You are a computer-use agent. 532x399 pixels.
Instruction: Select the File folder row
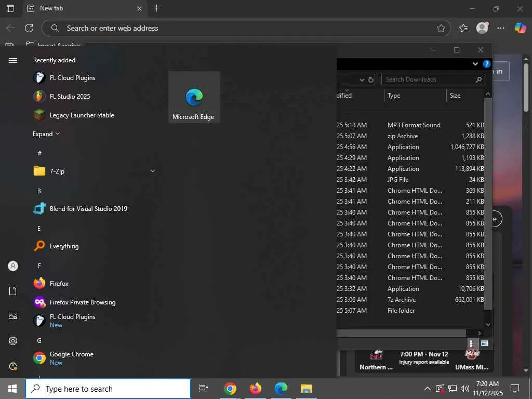(410, 311)
